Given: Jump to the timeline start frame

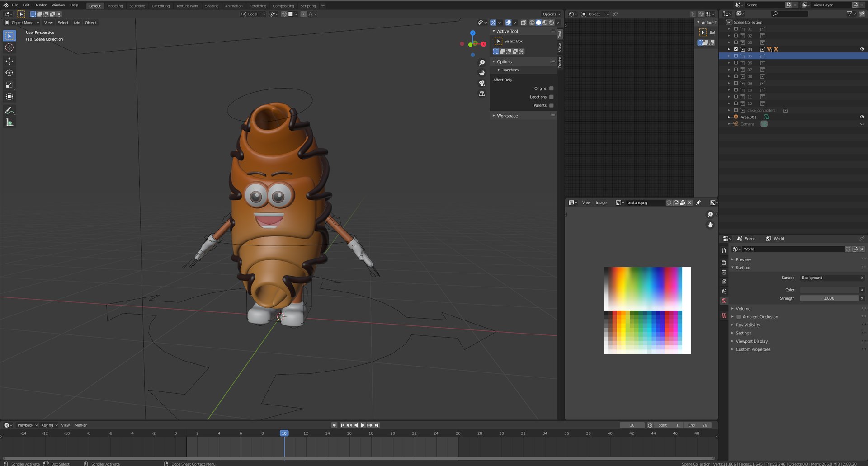Looking at the screenshot, I should [x=342, y=425].
